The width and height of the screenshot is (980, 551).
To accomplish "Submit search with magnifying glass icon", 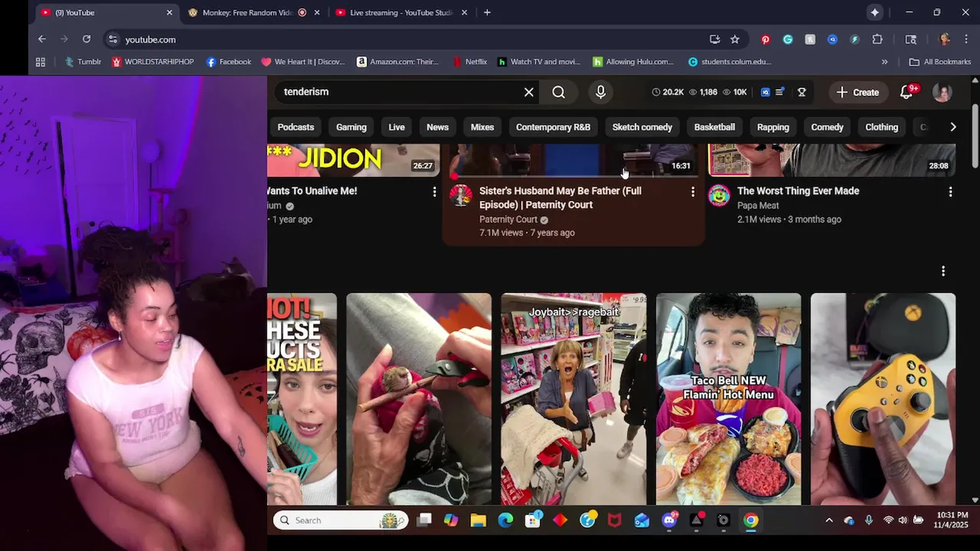I will tap(559, 92).
